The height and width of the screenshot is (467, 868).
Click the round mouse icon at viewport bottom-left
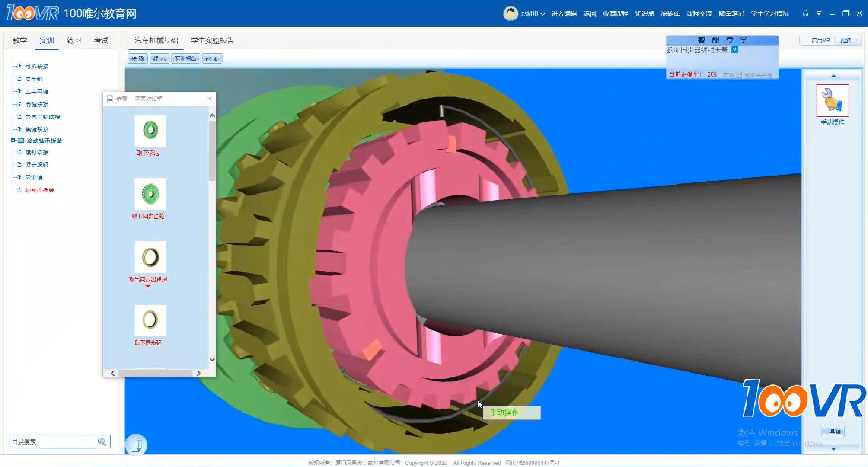[x=136, y=444]
